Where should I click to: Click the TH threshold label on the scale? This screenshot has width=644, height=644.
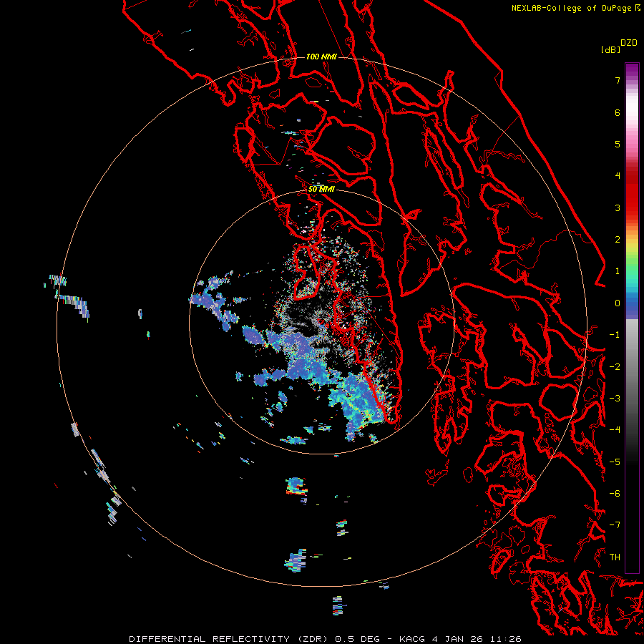(x=615, y=557)
